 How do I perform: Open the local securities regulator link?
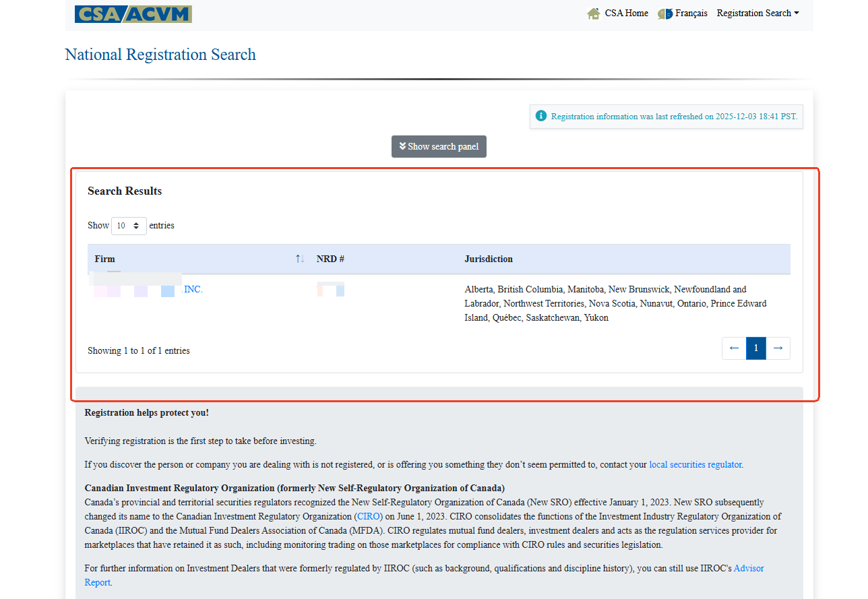click(695, 464)
